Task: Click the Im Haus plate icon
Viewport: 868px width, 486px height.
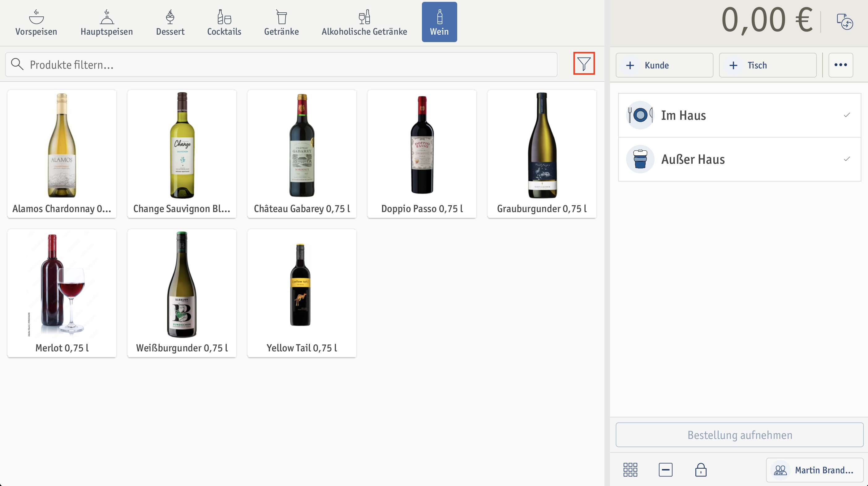Action: pos(640,115)
